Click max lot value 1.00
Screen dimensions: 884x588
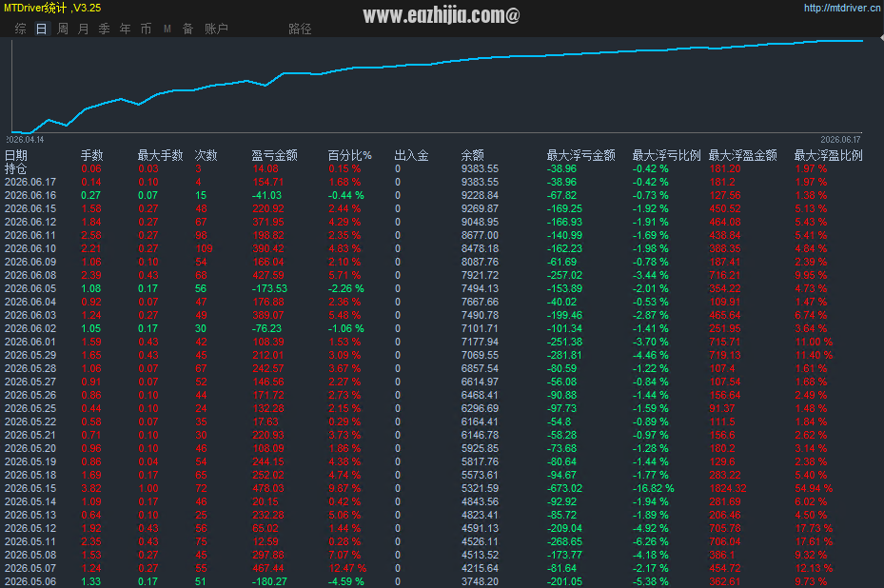pos(148,488)
